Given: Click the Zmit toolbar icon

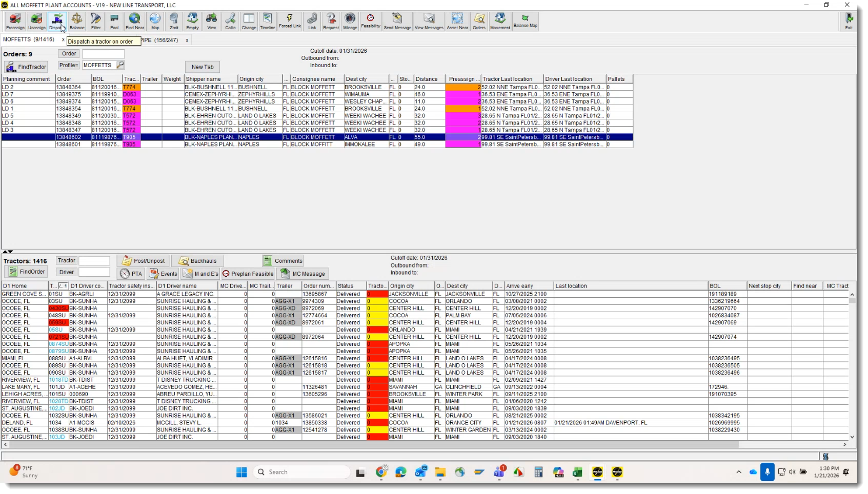Looking at the screenshot, I should coord(174,22).
